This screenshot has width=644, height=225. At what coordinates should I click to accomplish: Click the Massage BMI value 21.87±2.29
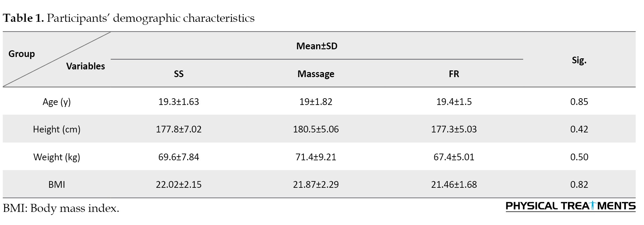pos(316,184)
